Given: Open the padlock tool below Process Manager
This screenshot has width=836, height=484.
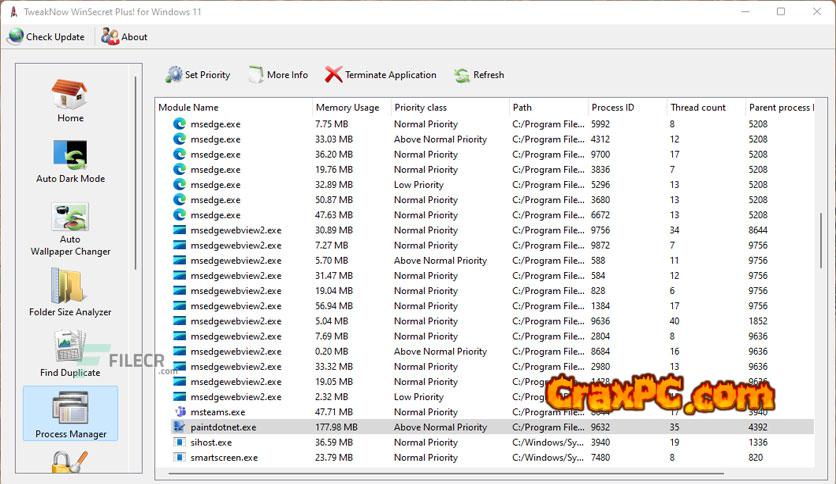Looking at the screenshot, I should pos(69,462).
